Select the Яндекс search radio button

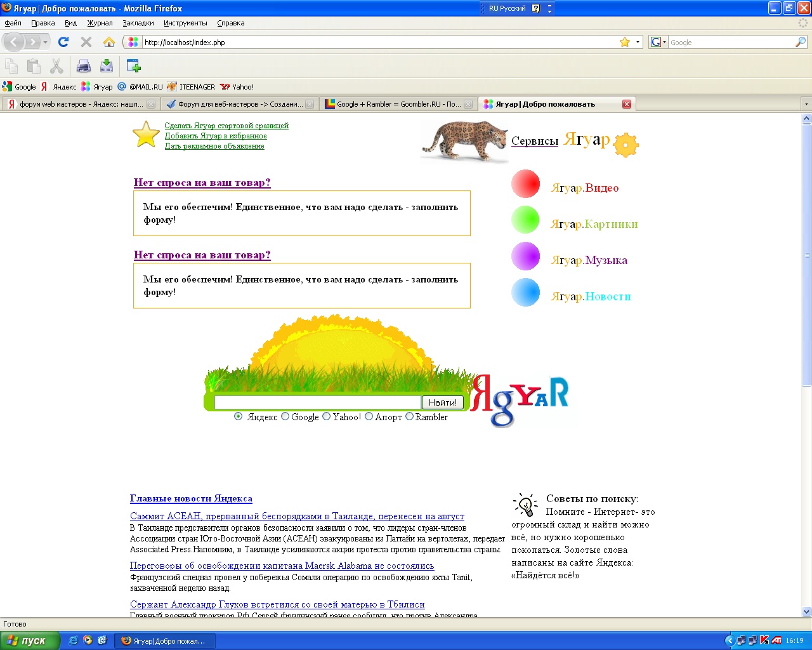[238, 416]
